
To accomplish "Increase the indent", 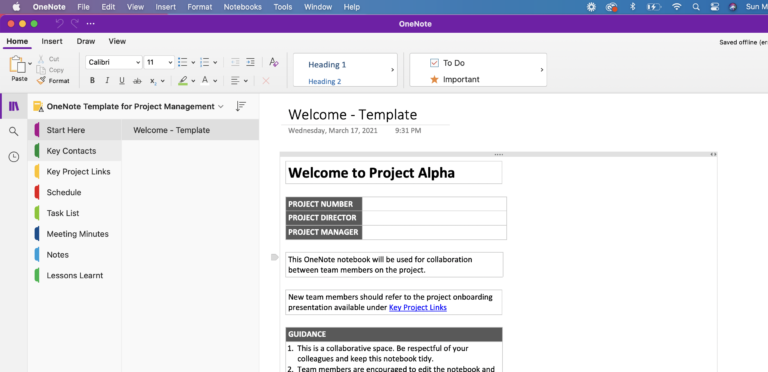I will [250, 62].
